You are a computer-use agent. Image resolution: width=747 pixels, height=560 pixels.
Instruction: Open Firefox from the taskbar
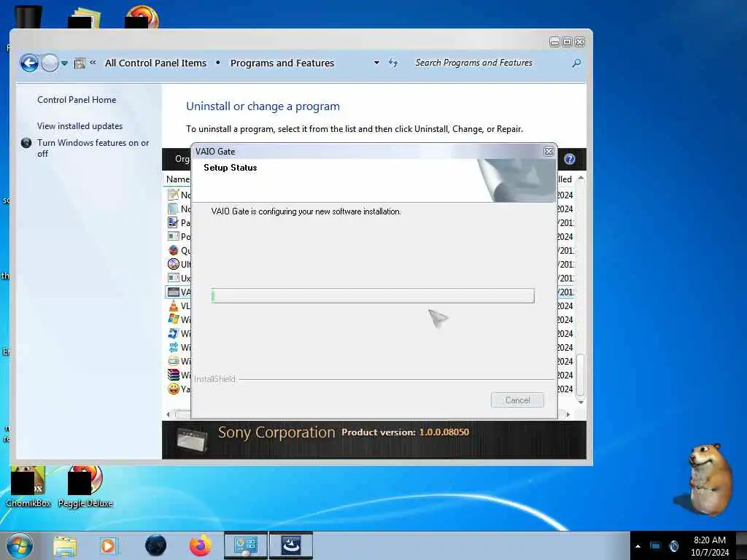(201, 545)
